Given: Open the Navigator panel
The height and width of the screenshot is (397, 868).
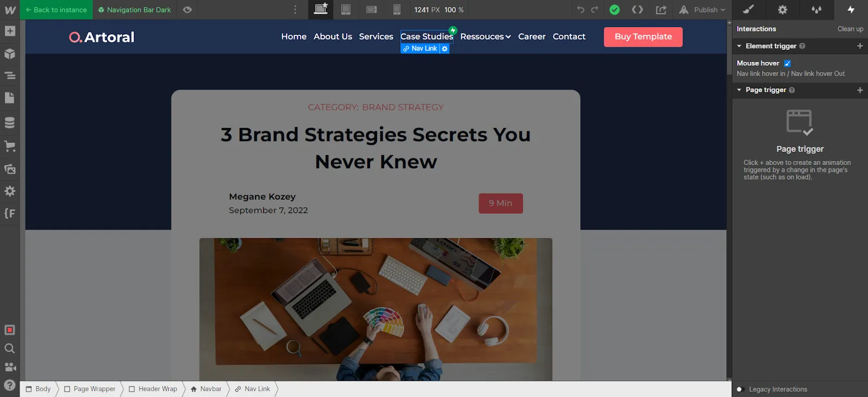Looking at the screenshot, I should [x=10, y=76].
